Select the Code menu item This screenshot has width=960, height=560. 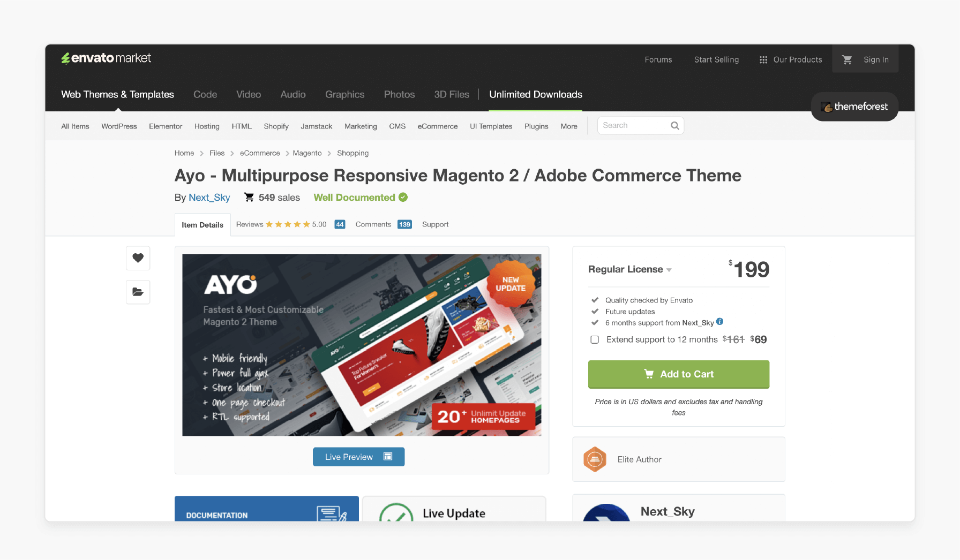point(205,95)
